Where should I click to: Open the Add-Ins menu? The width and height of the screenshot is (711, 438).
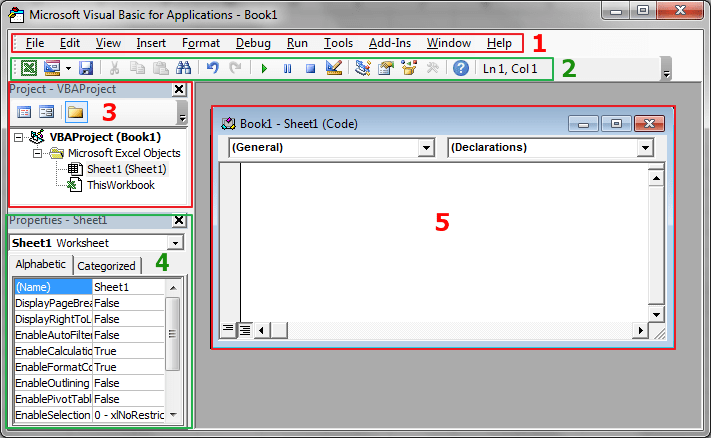tap(390, 43)
